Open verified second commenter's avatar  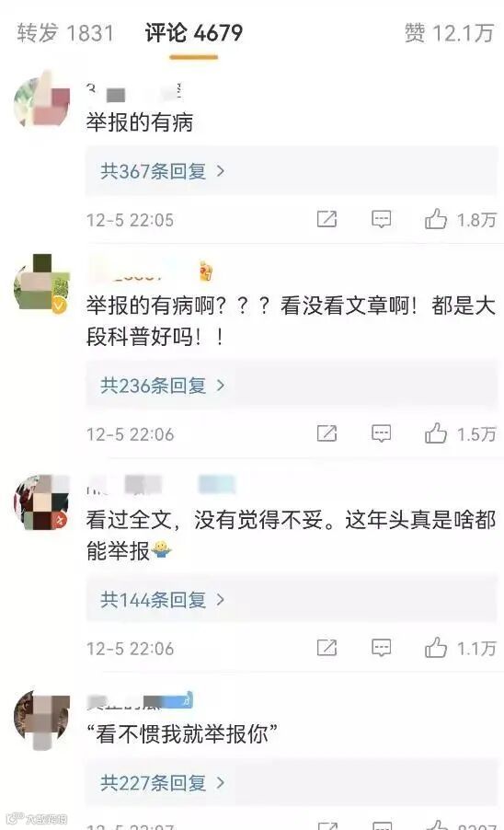41,283
